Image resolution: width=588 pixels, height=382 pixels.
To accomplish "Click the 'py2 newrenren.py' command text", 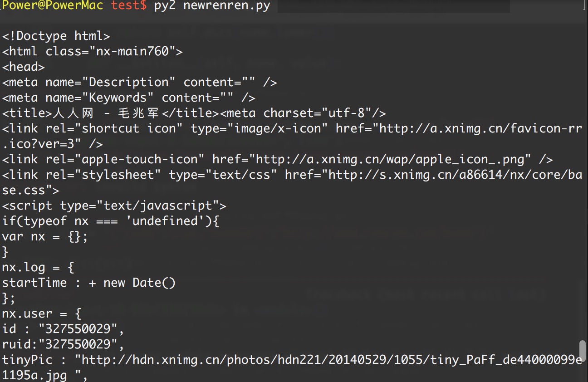I will tap(212, 5).
